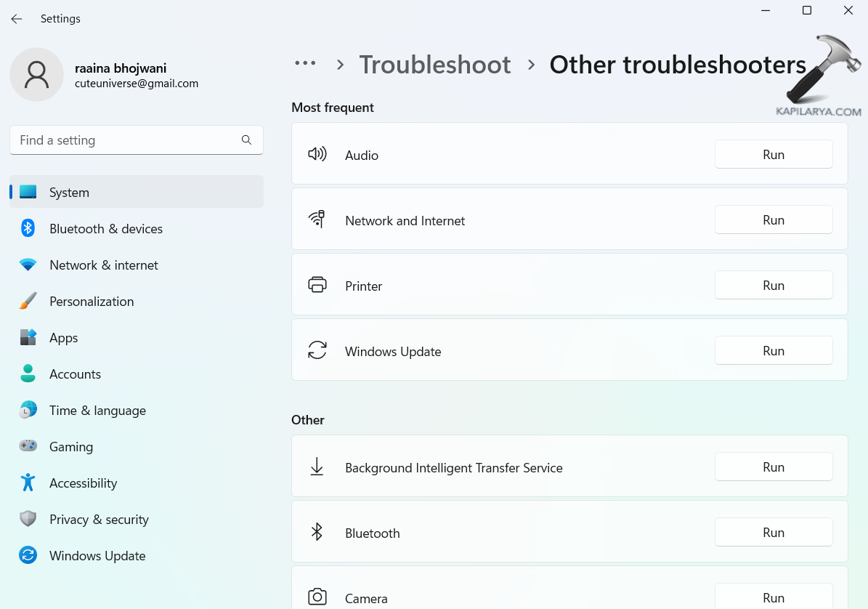
Task: Expand the breadcrumb ellipsis menu
Action: pyautogui.click(x=305, y=64)
